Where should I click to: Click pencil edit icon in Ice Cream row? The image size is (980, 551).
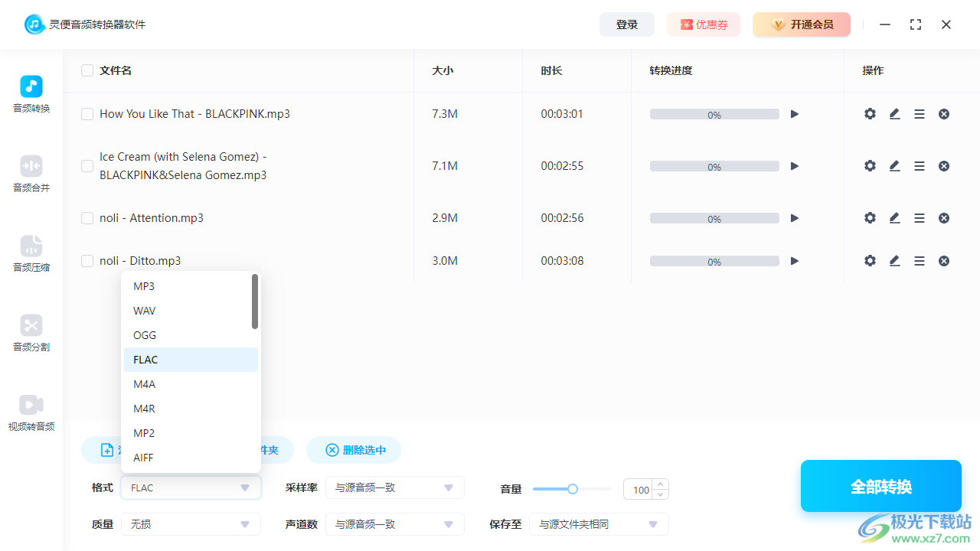point(894,166)
